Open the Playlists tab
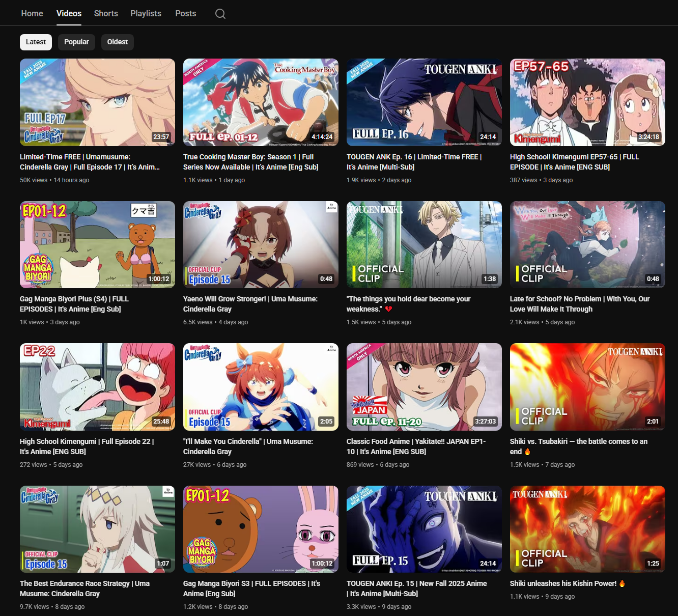Screen dimensions: 678x616 [146, 13]
